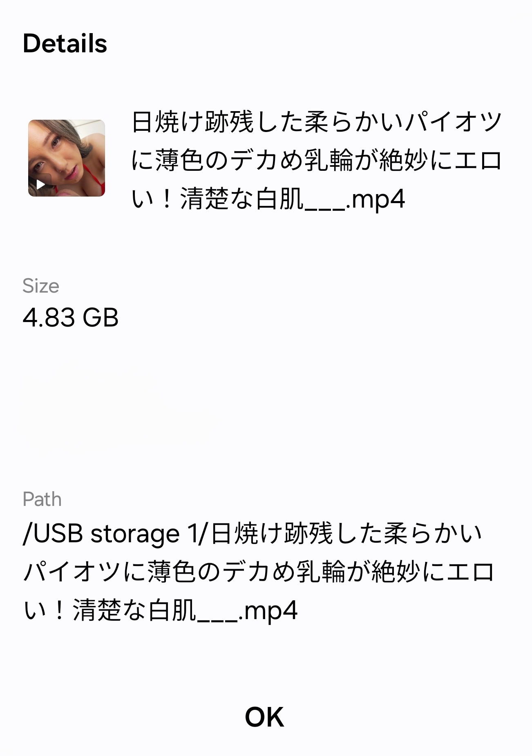Tap the 清楚な白肌 text in the file name
This screenshot has width=532, height=756.
click(x=243, y=199)
